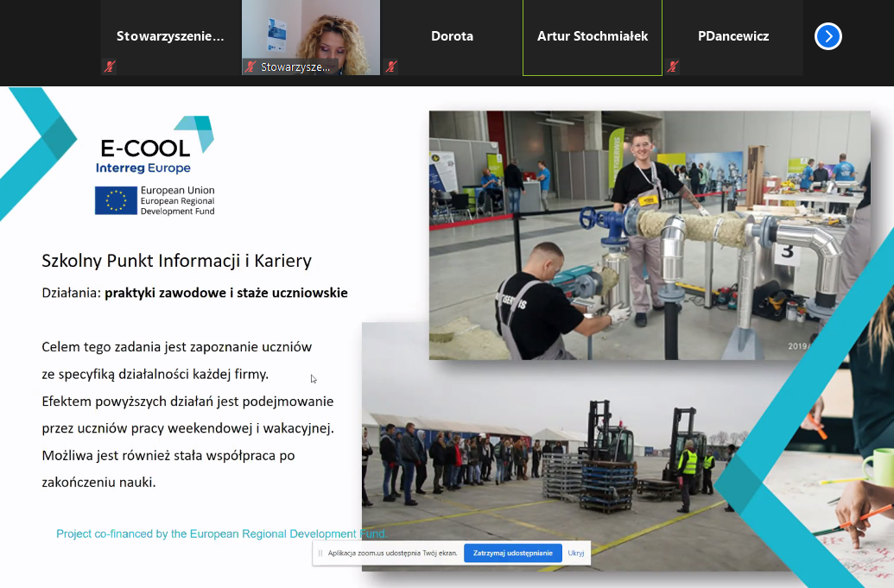The width and height of the screenshot is (894, 588).
Task: Click muted mic icon on the video tile
Action: click(x=250, y=66)
